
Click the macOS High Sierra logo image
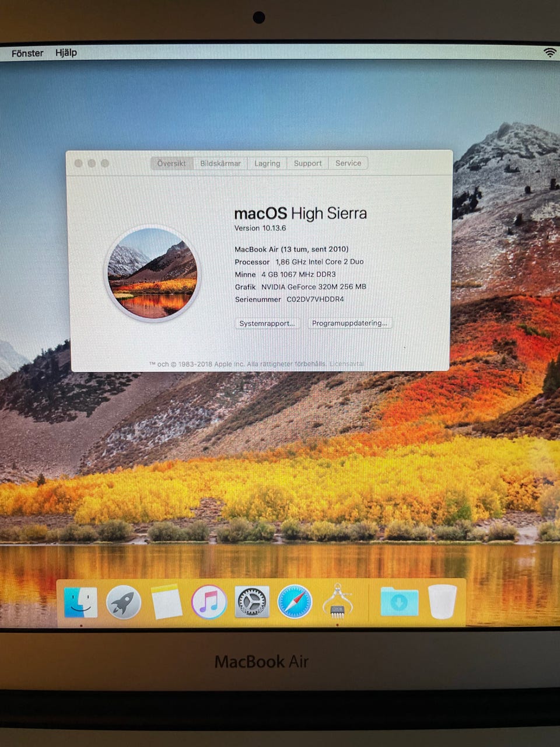click(x=153, y=273)
